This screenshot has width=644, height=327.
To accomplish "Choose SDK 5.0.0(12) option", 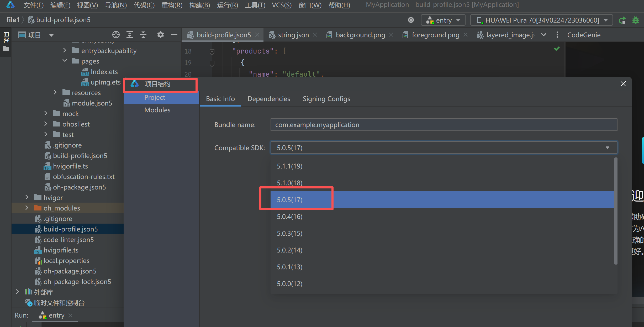I will pyautogui.click(x=442, y=284).
